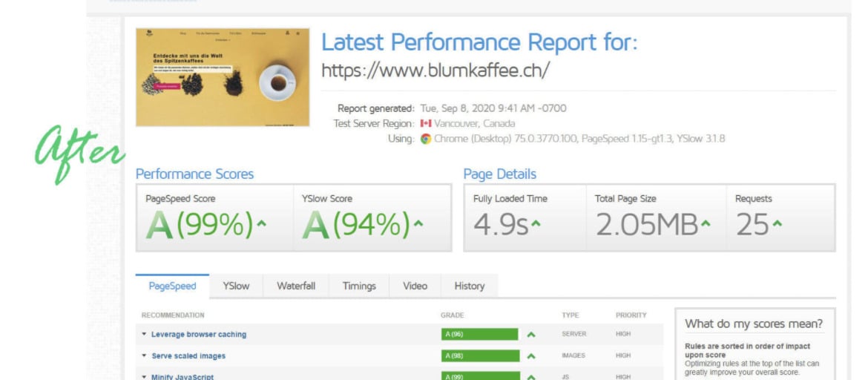868x380 pixels.
Task: Select the TYPE column header
Action: 571,315
